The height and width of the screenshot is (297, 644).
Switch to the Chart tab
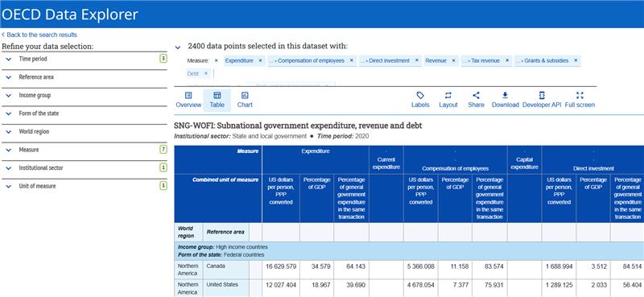(245, 100)
